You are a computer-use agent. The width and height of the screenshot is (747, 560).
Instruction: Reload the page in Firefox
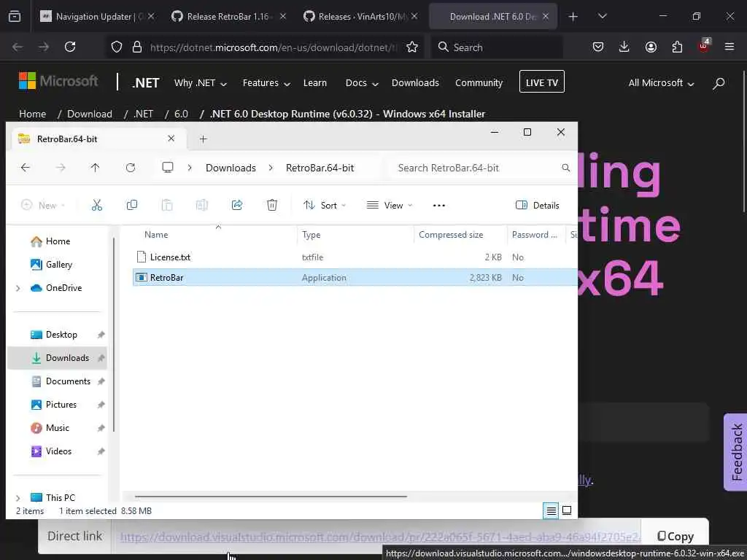(x=70, y=47)
